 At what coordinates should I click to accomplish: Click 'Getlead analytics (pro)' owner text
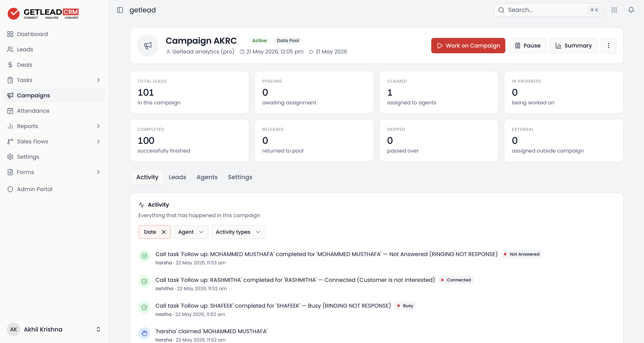[x=203, y=52]
